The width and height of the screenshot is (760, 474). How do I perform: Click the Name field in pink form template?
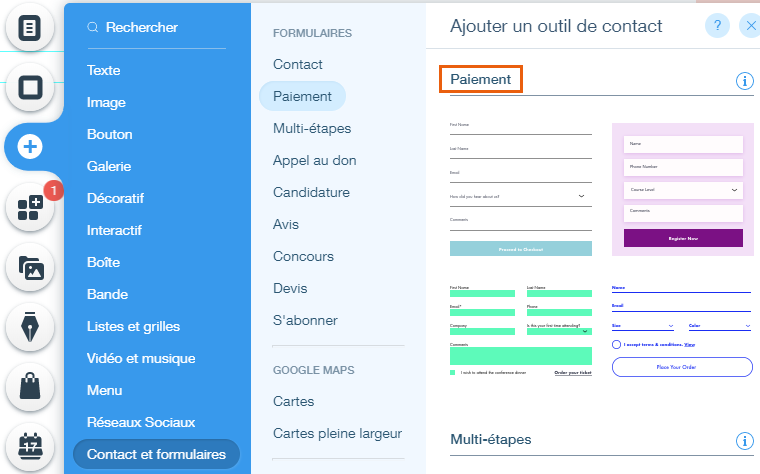tap(683, 144)
